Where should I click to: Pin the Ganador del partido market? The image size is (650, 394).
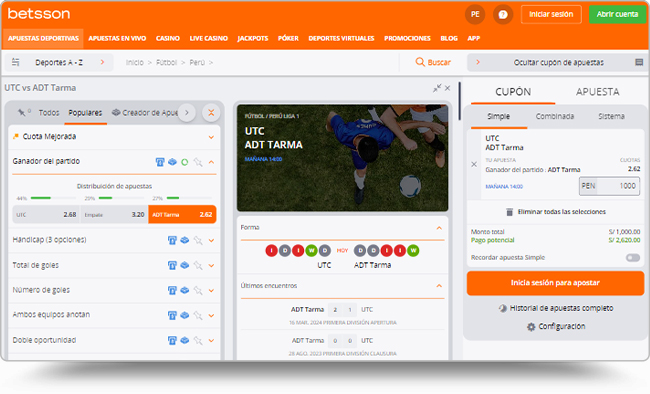tap(198, 162)
